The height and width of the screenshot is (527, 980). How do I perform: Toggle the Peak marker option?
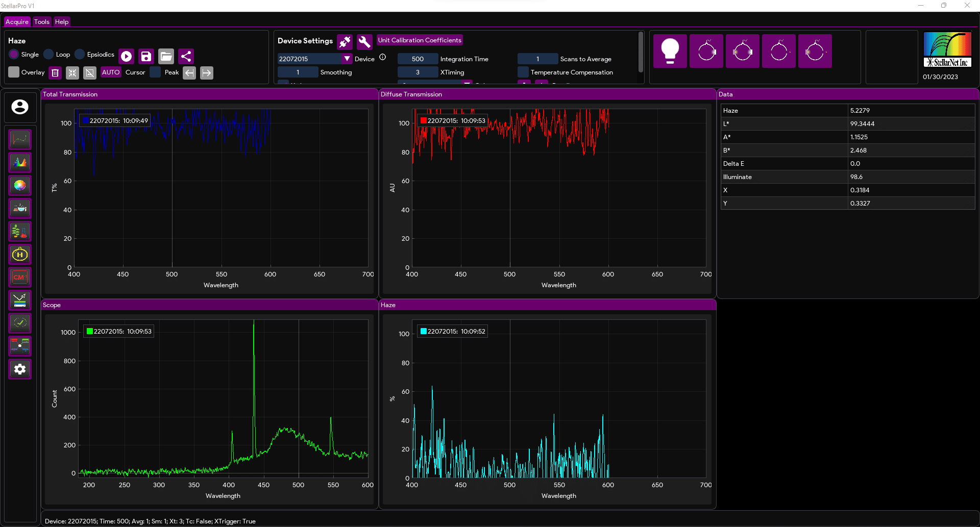156,72
